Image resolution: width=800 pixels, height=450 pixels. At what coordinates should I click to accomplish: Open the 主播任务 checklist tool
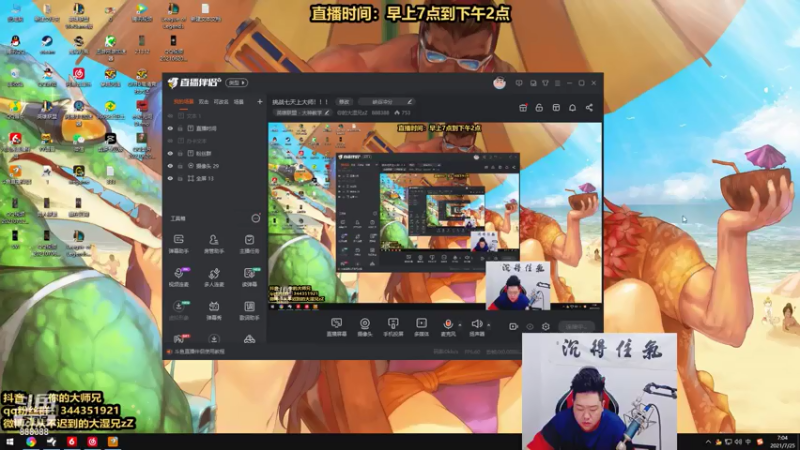click(x=249, y=243)
